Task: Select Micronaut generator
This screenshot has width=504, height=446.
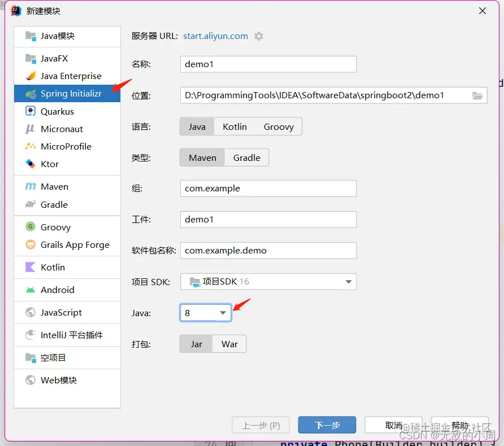Action: point(67,129)
